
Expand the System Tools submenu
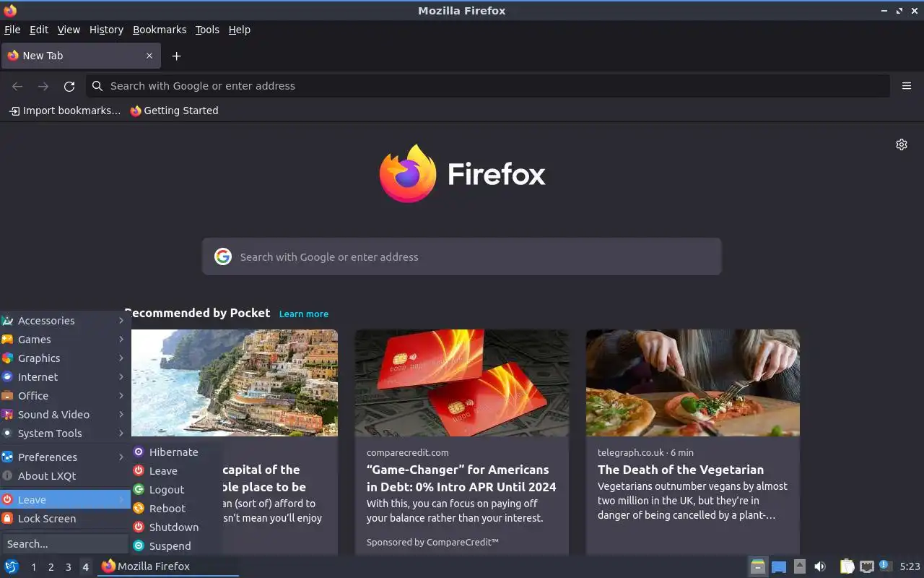click(x=65, y=433)
